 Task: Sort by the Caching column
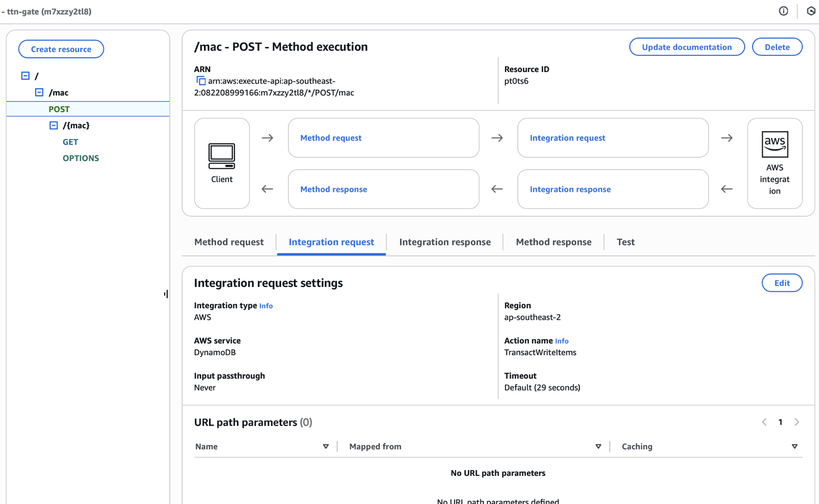click(795, 446)
